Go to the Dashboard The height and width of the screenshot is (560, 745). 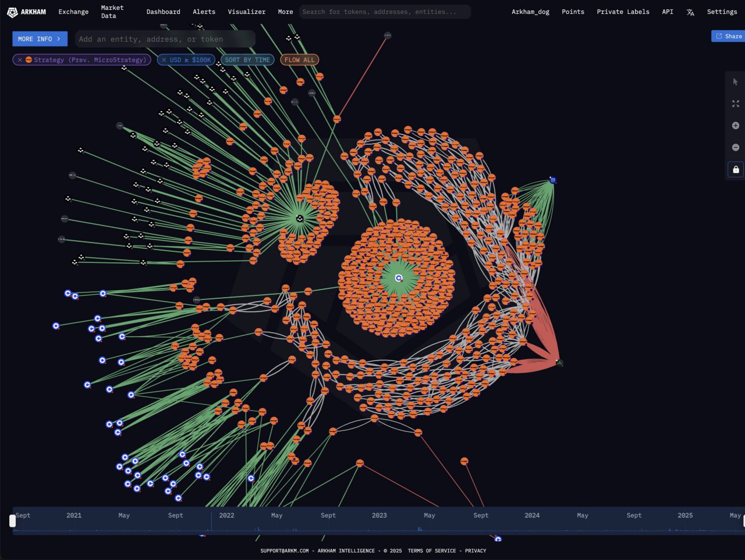[163, 12]
